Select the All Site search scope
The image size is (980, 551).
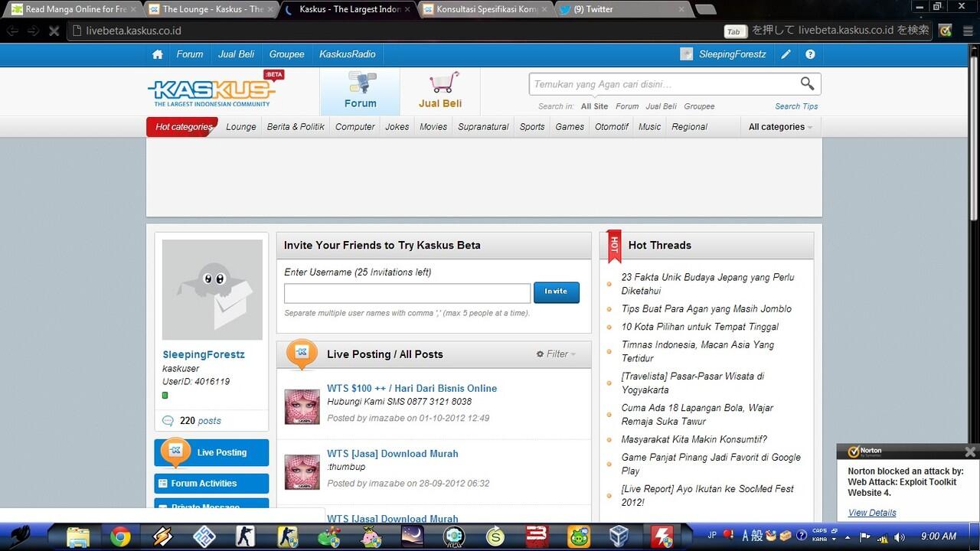[594, 106]
